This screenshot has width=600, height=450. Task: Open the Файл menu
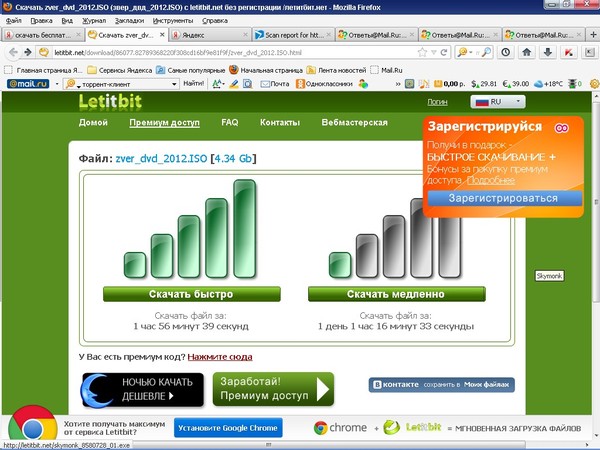point(13,21)
